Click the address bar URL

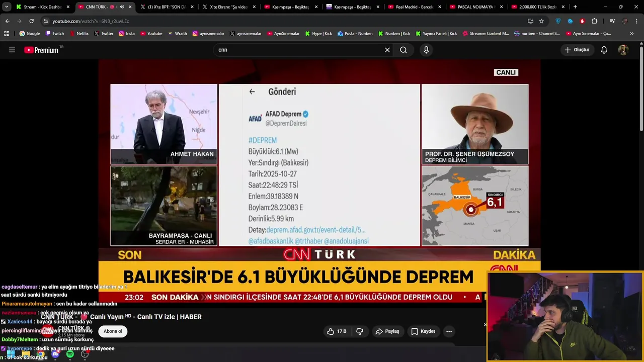pyautogui.click(x=91, y=21)
